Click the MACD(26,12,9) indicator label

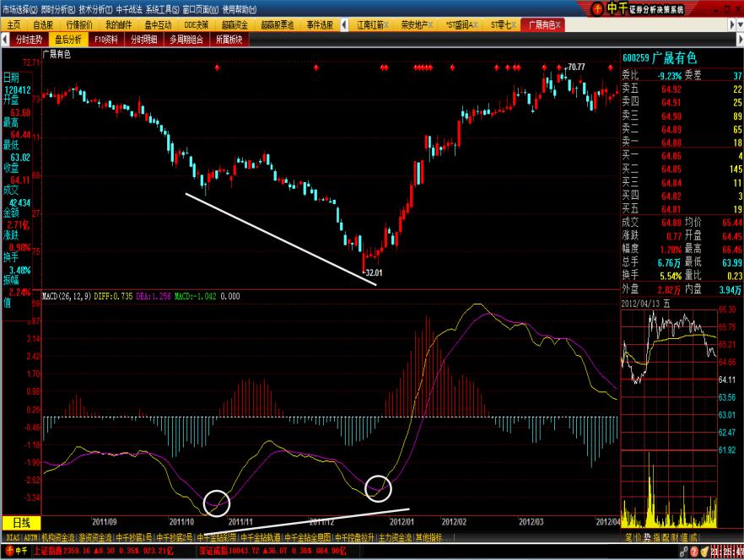point(67,296)
